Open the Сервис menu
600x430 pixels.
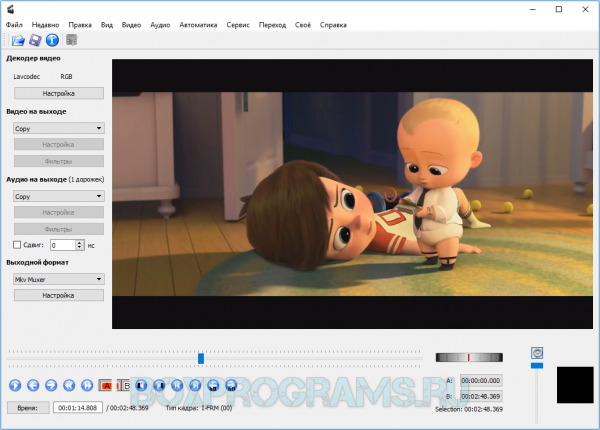(x=238, y=25)
